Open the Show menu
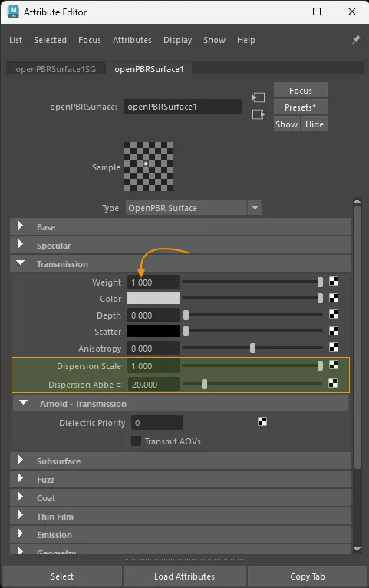 pos(214,40)
